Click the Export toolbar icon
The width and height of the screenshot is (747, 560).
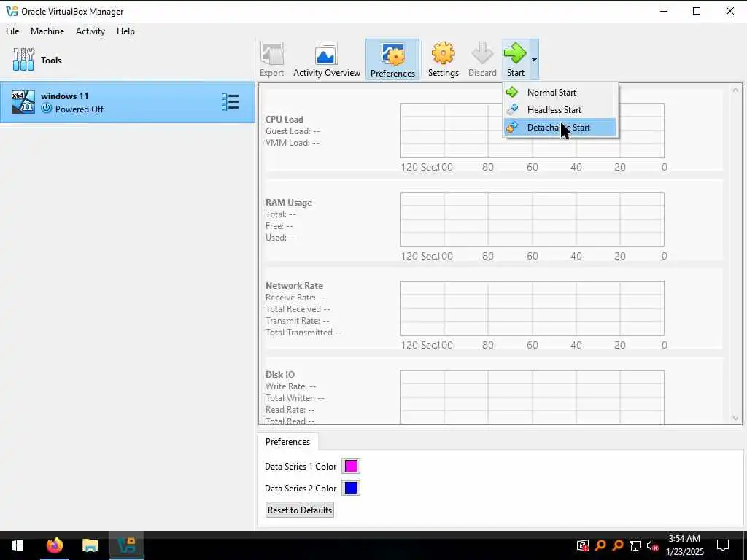[x=271, y=60]
